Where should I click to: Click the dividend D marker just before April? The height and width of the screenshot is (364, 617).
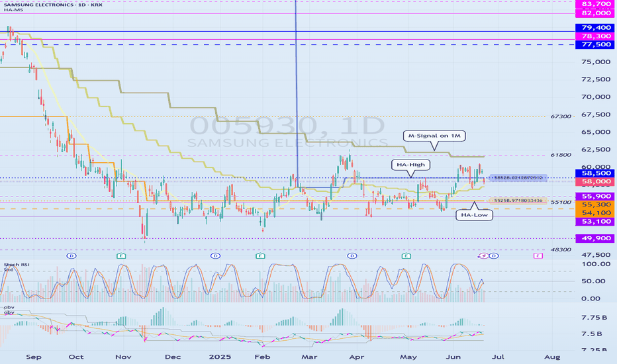pos(352,255)
